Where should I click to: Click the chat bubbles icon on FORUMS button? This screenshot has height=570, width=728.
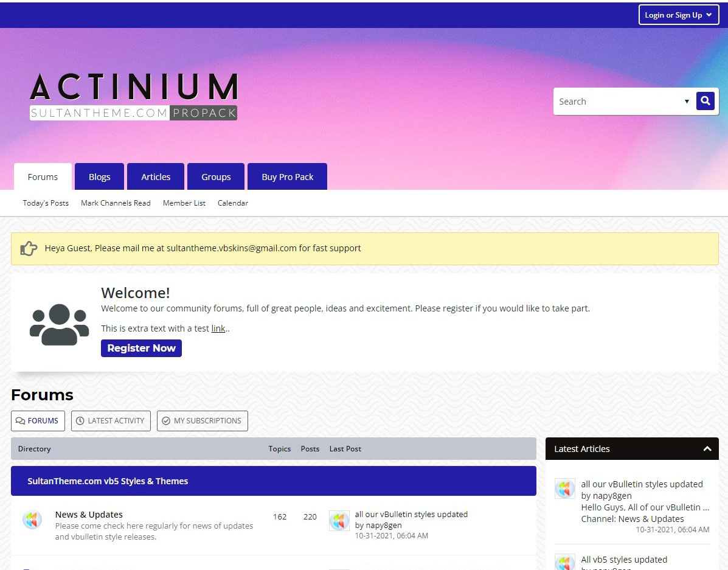[x=21, y=421]
